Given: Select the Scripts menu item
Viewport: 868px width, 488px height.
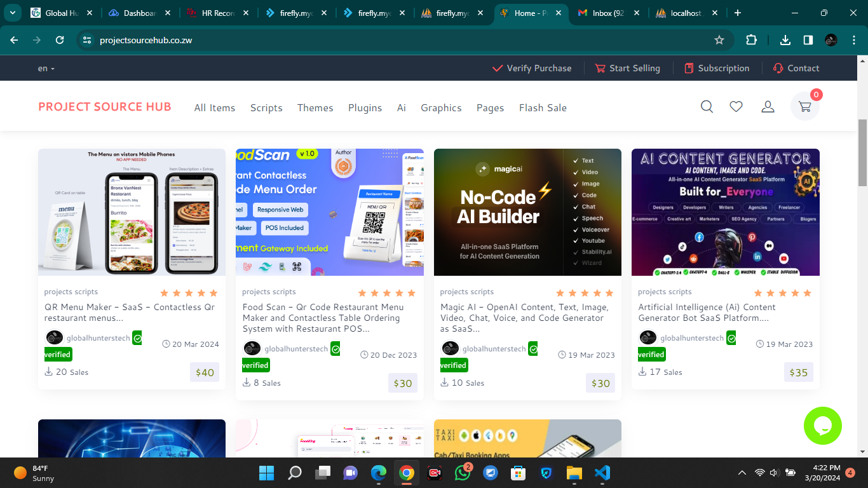Looking at the screenshot, I should click(x=266, y=108).
